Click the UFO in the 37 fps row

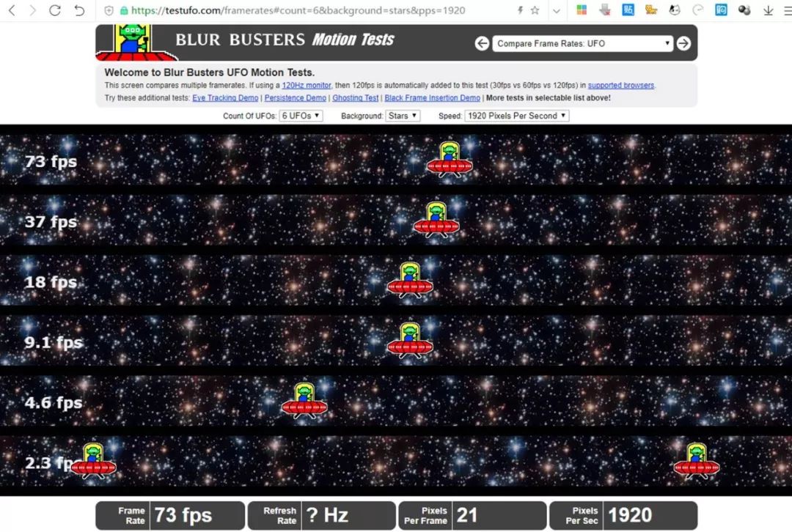pyautogui.click(x=436, y=220)
